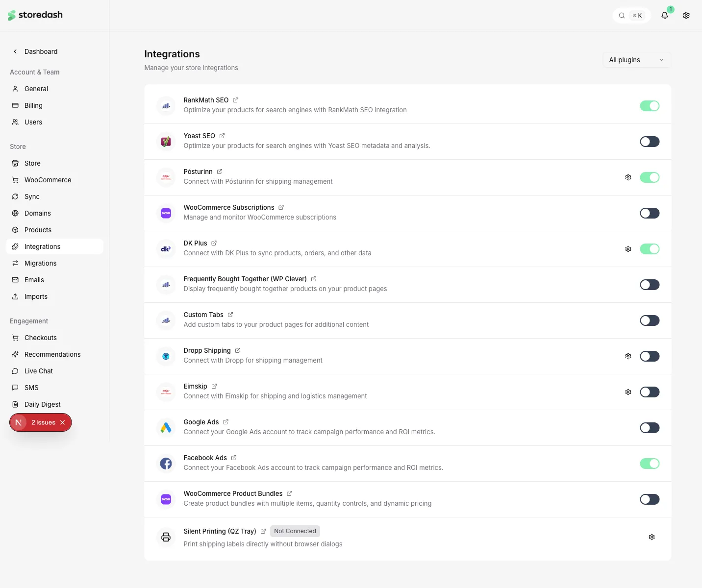Select Migrations in sidebar
The height and width of the screenshot is (588, 702).
(55, 263)
